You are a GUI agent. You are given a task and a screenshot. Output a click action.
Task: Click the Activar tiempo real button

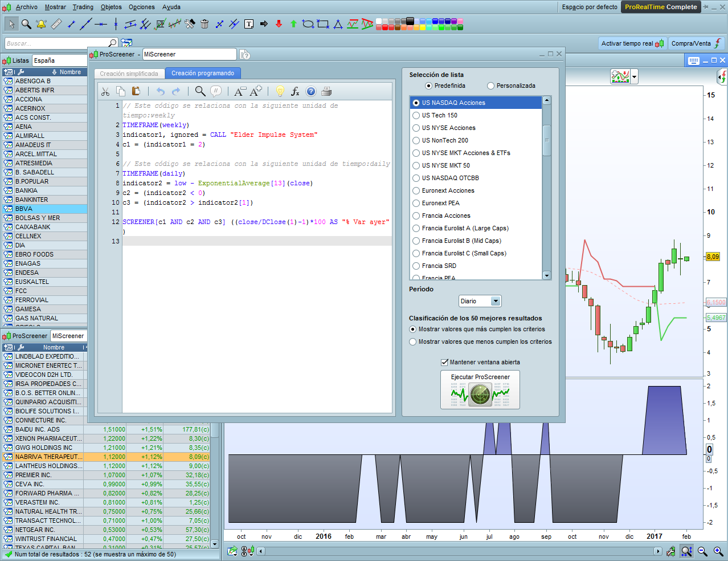(x=632, y=43)
